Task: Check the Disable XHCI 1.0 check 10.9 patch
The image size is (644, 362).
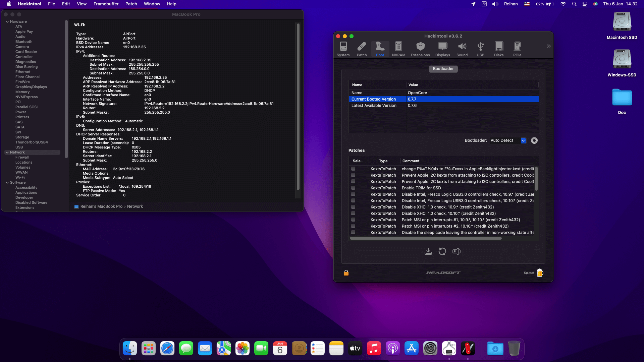Action: (x=353, y=207)
